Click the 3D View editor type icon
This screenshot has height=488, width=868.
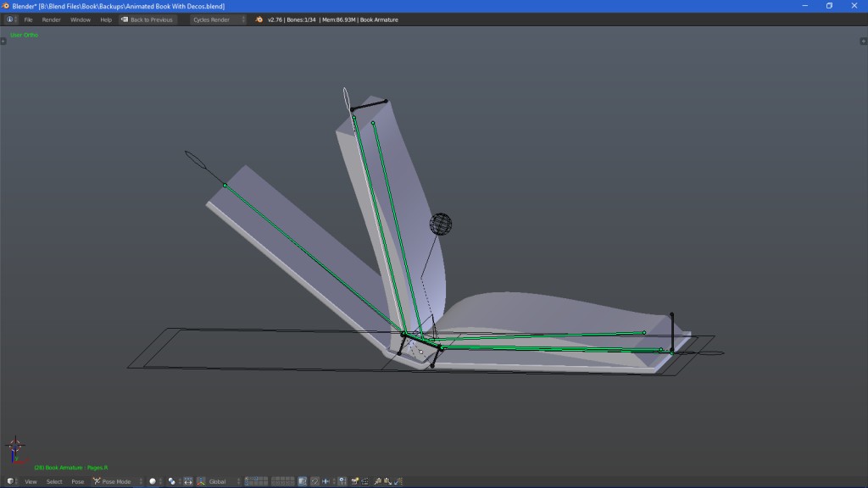(x=11, y=481)
